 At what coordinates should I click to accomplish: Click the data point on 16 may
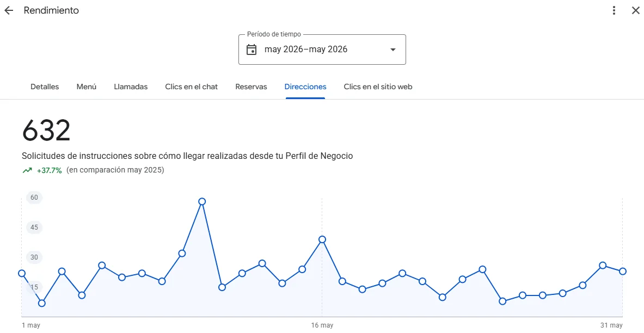coord(322,239)
